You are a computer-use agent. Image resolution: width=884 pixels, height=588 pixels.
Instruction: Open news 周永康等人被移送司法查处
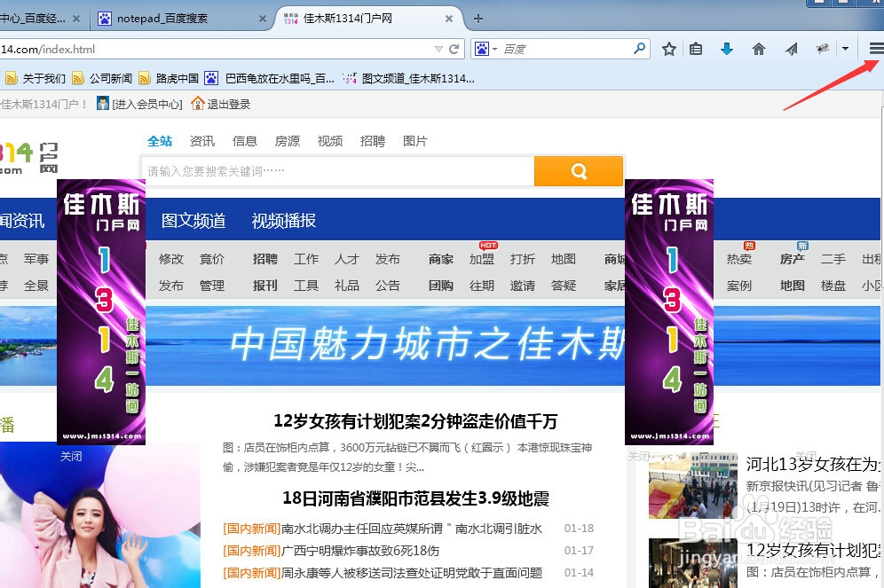point(412,573)
